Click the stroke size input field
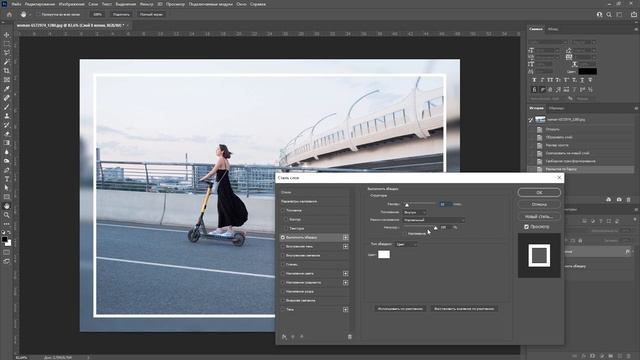Viewport: 640px width, 360px height. (444, 204)
